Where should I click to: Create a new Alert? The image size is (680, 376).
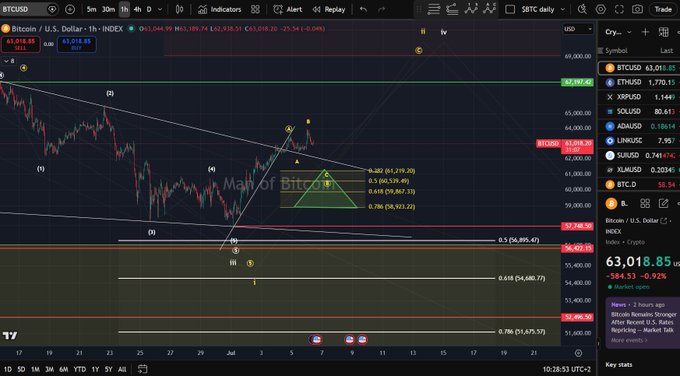288,9
